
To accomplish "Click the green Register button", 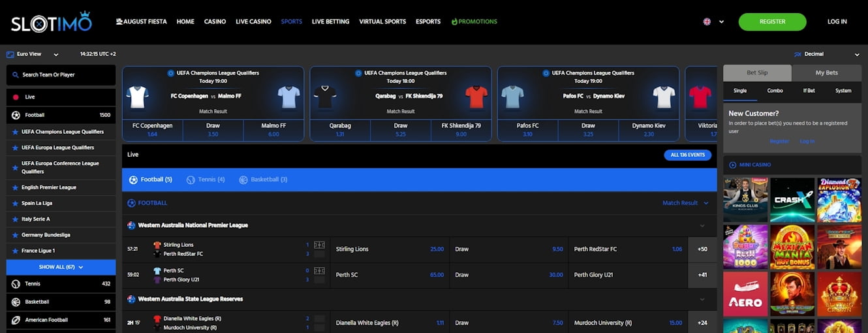I will click(x=772, y=22).
